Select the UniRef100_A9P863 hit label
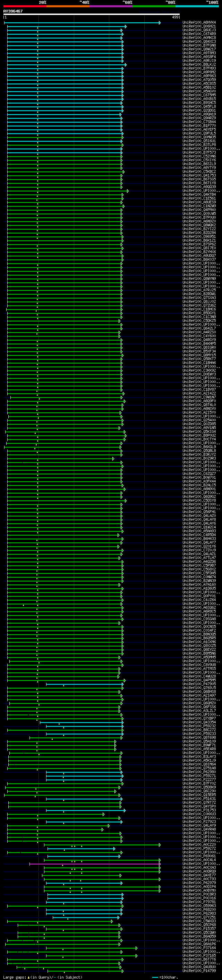This screenshot has width=222, height=980. point(199,76)
